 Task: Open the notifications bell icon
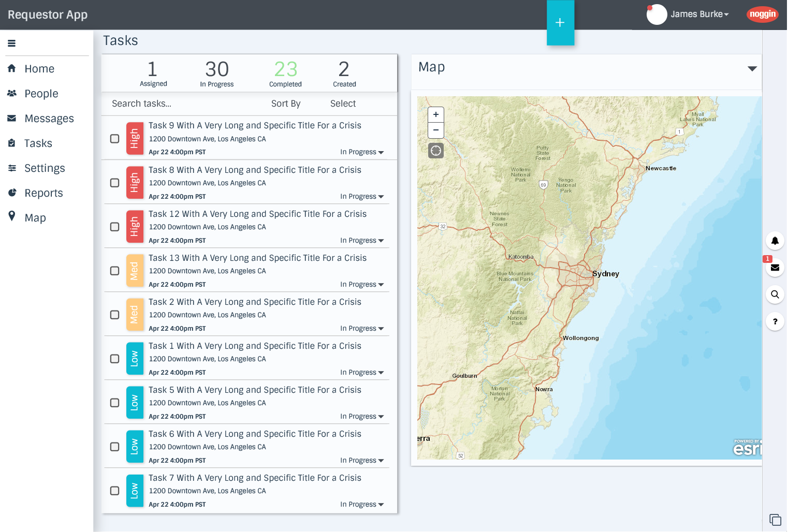point(775,241)
